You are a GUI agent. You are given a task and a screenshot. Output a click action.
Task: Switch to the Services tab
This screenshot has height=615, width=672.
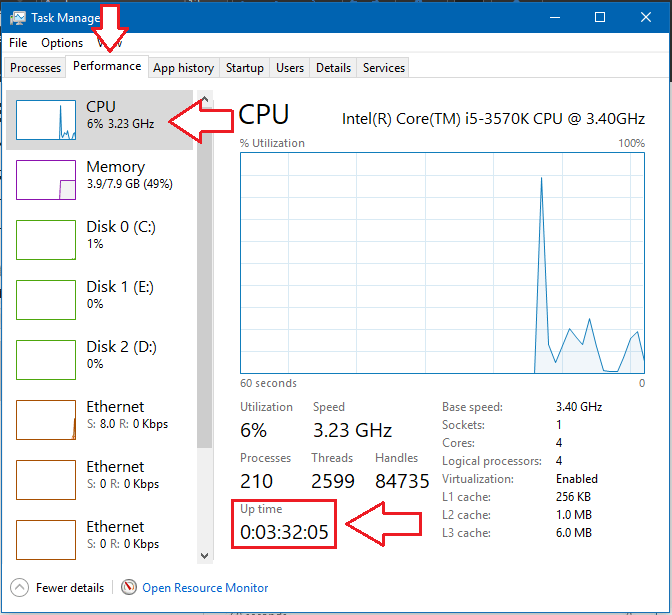point(384,68)
